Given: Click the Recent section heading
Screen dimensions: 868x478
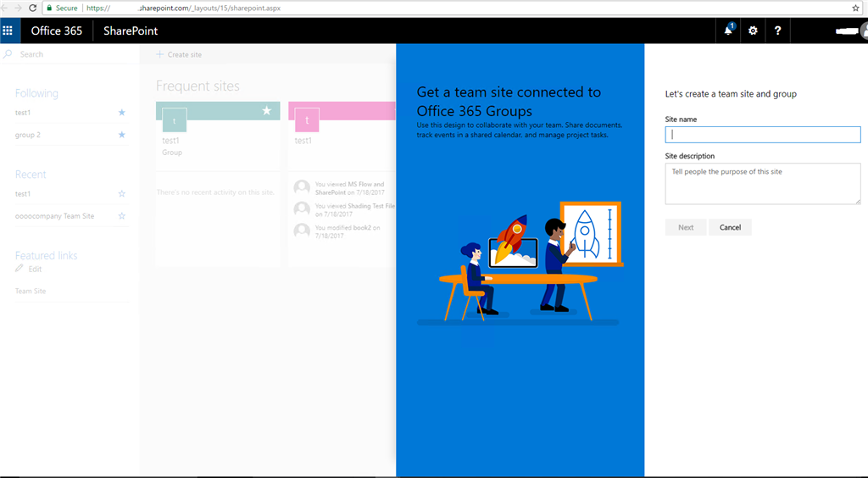Looking at the screenshot, I should 31,175.
